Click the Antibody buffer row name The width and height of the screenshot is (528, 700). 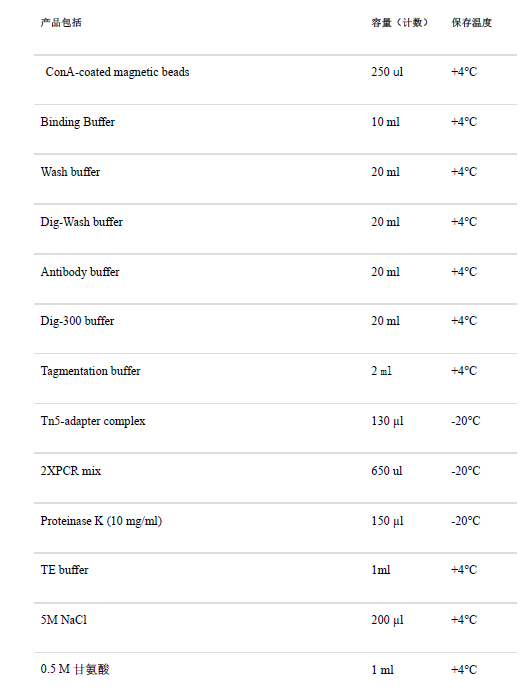(80, 272)
